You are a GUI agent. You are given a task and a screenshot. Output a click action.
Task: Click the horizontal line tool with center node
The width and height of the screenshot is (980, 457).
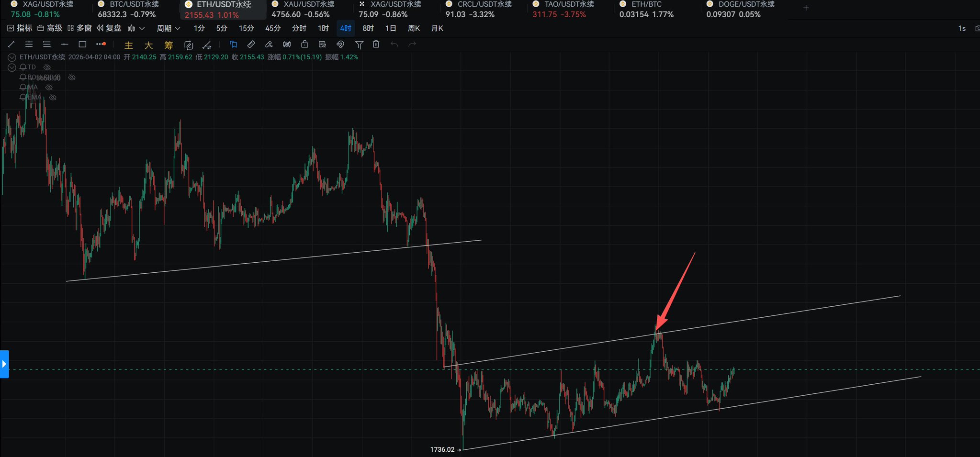(x=65, y=45)
